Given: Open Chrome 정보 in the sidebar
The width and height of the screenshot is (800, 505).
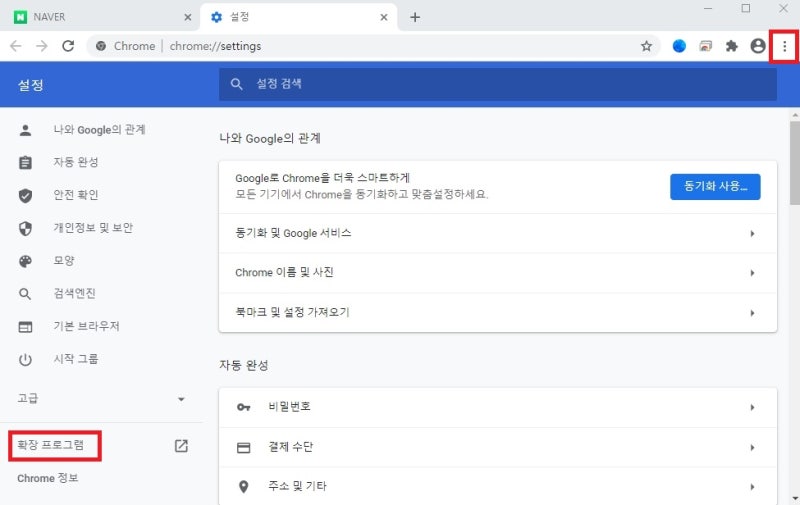Looking at the screenshot, I should [47, 478].
